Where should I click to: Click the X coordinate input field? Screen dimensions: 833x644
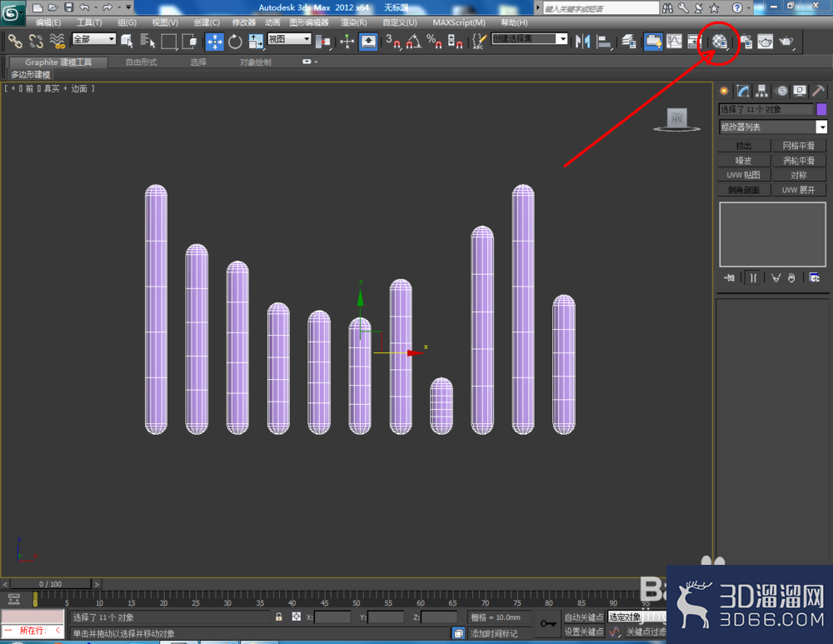[332, 617]
